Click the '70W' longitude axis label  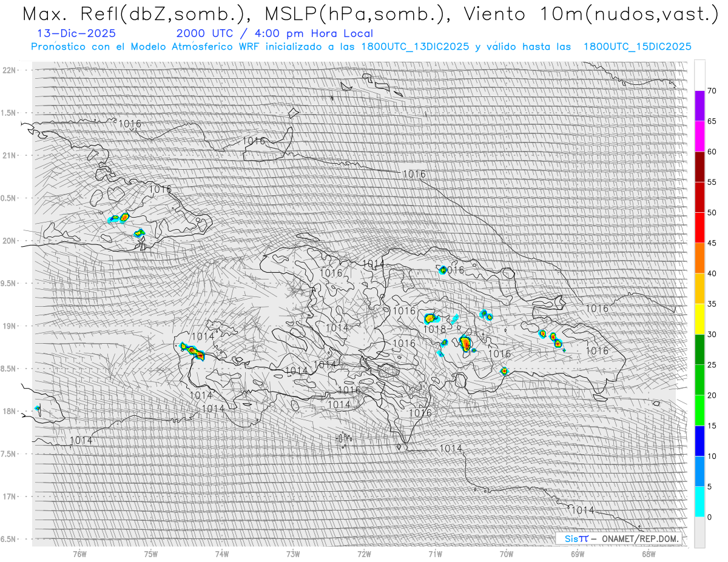coord(506,554)
